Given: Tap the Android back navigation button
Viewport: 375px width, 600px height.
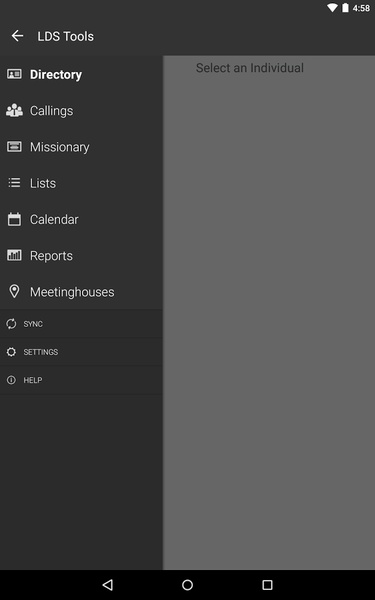Looking at the screenshot, I should point(108,584).
